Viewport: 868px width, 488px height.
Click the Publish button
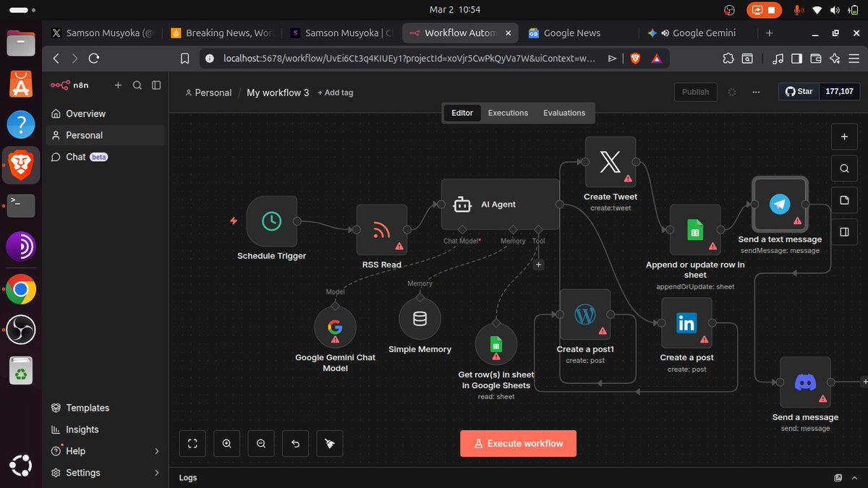coord(695,92)
